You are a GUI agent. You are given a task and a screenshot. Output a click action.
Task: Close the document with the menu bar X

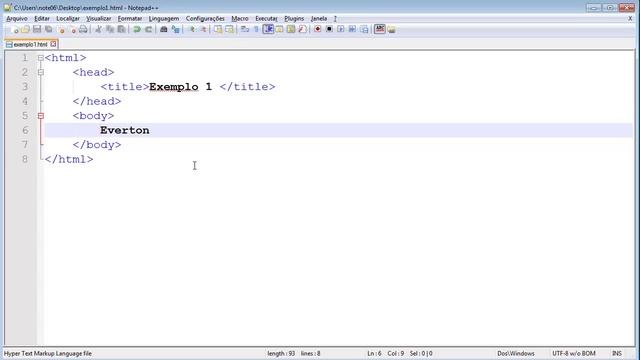[630, 19]
